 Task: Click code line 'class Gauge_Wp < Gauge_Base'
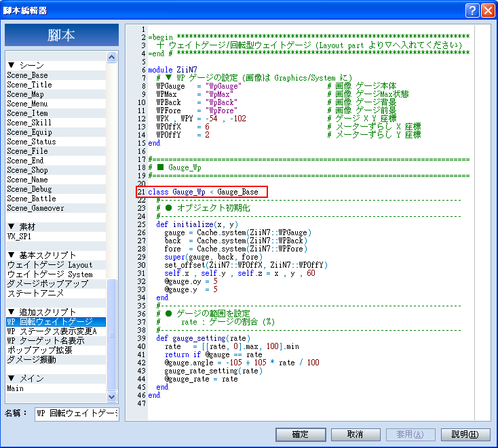point(203,192)
